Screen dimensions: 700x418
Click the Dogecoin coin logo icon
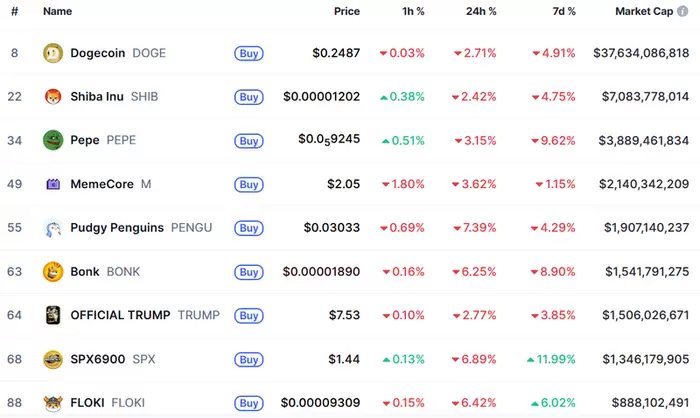tap(53, 53)
